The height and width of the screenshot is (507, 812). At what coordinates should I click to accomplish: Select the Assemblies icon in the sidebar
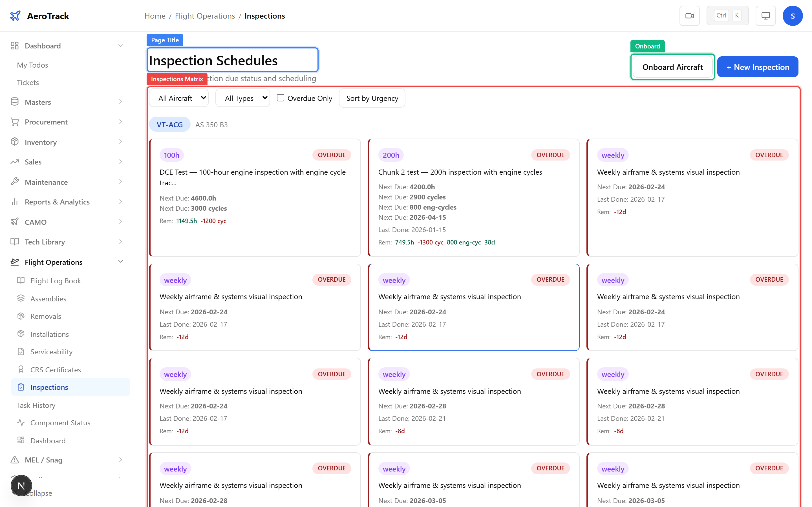pyautogui.click(x=21, y=299)
